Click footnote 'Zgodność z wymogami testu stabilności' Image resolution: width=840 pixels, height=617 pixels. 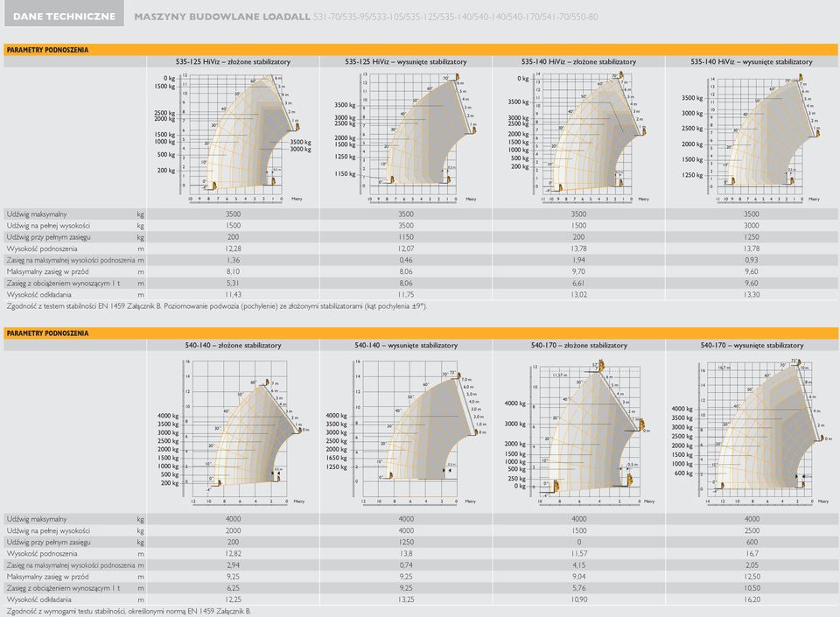coord(129,611)
